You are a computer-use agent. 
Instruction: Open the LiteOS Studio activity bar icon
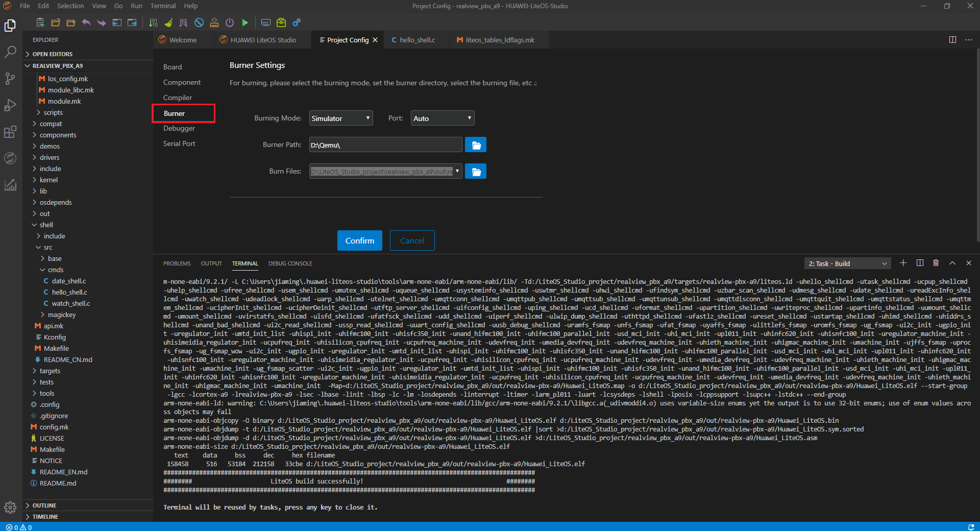coord(10,158)
